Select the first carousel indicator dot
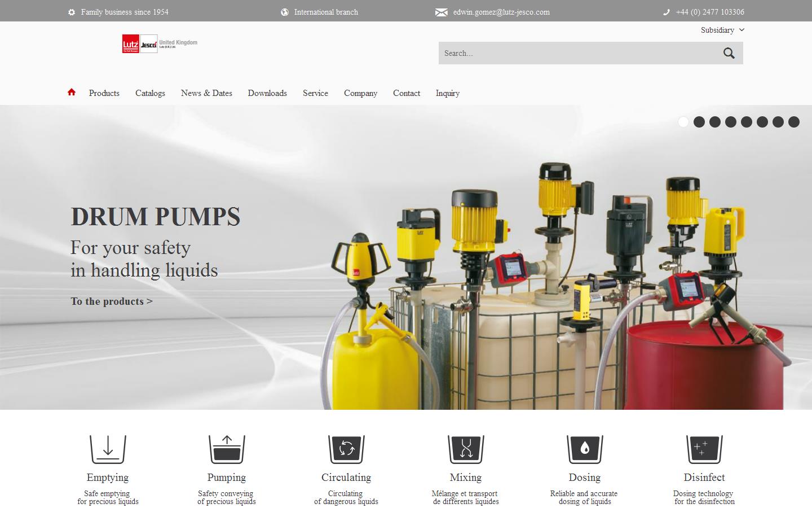Viewport: 812px width, 508px height. [x=683, y=121]
